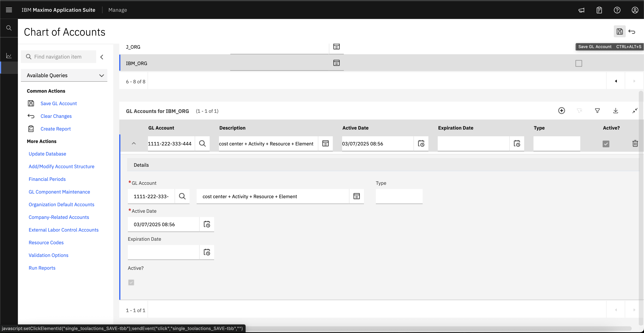
Task: Collapse the 1111-222-333-444 row details
Action: pos(134,144)
